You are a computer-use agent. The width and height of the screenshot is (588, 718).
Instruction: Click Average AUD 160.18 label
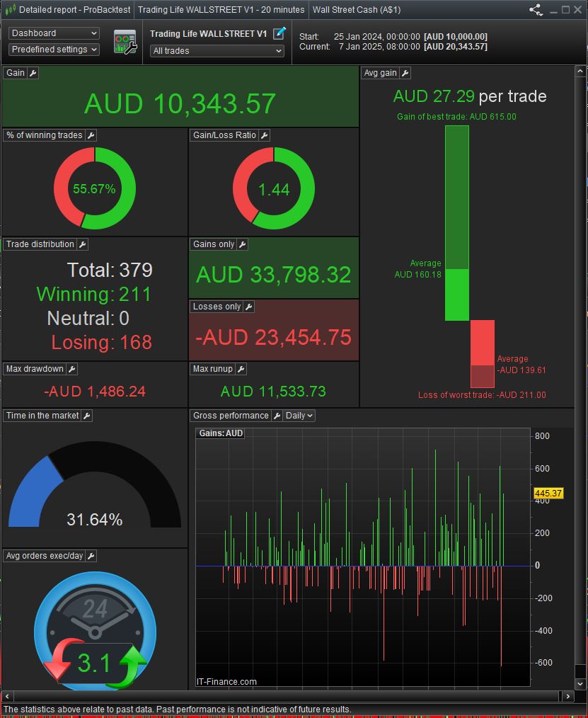pos(418,269)
